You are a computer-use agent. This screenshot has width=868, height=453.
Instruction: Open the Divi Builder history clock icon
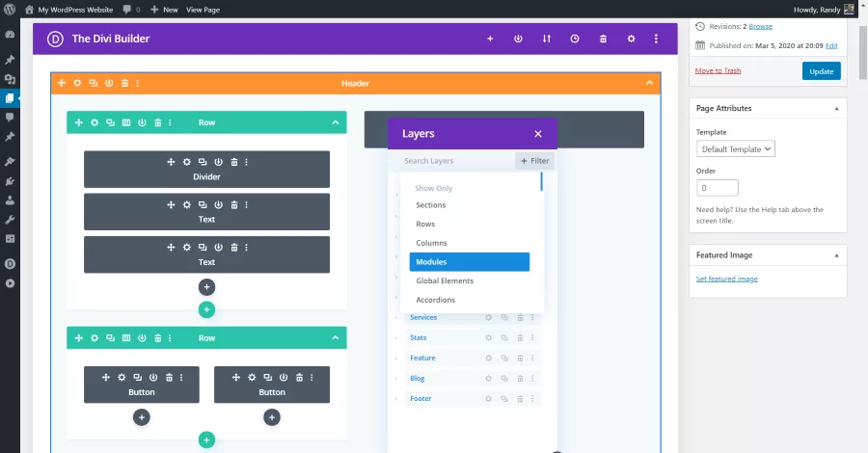tap(575, 39)
